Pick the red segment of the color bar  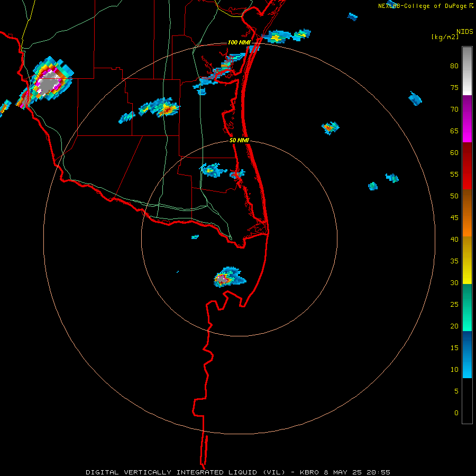point(467,166)
